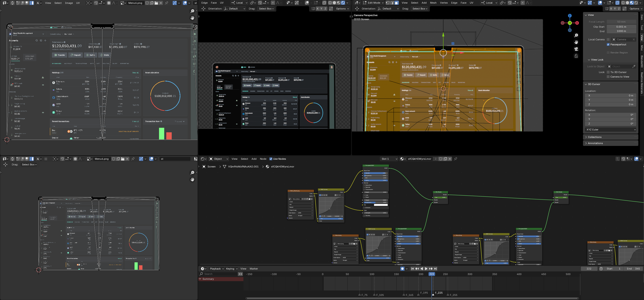The image size is (644, 300).
Task: Open Playback popover in timeline
Action: [x=216, y=269]
